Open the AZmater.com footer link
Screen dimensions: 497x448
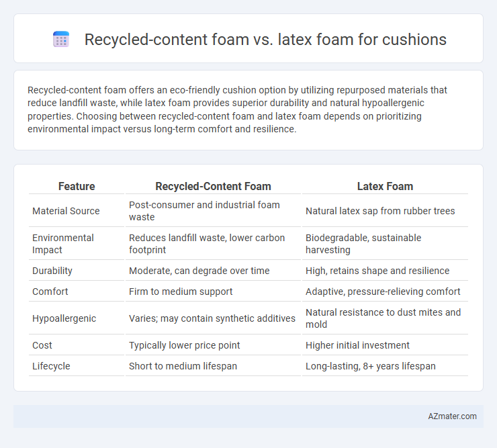click(x=452, y=416)
